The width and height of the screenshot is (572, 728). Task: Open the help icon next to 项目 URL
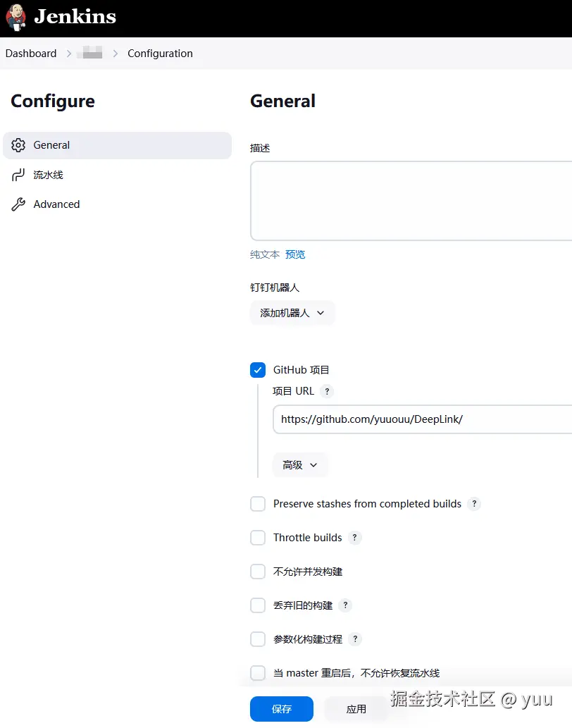(x=326, y=391)
